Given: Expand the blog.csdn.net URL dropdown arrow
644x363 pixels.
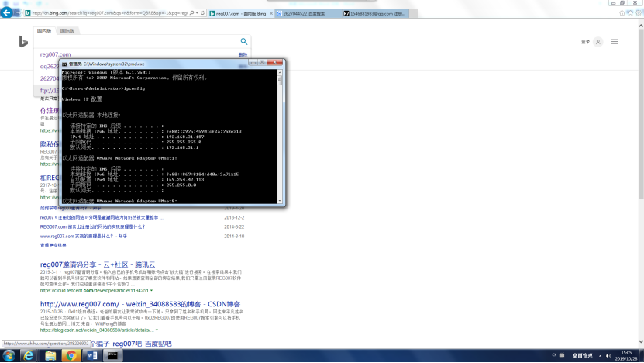Looking at the screenshot, I should [x=157, y=330].
